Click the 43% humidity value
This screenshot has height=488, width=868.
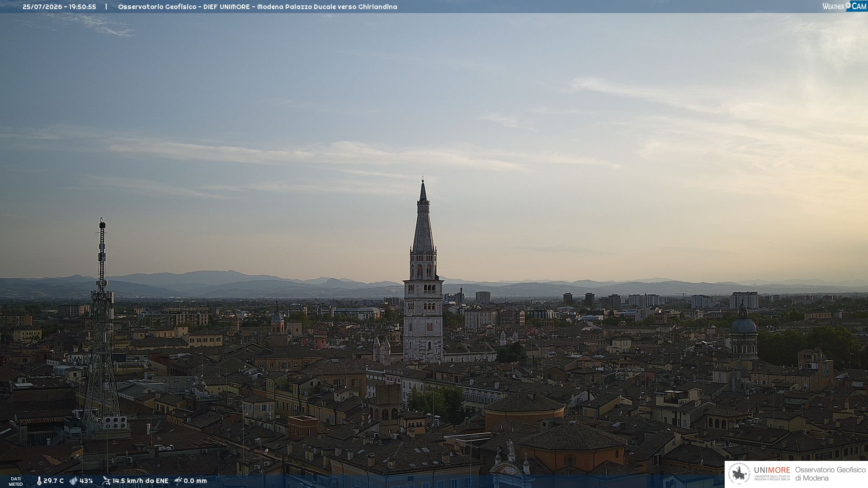point(86,481)
